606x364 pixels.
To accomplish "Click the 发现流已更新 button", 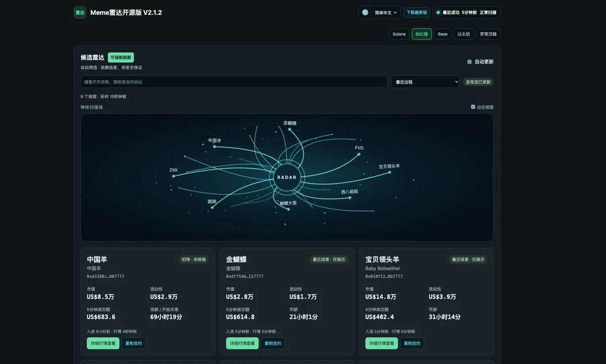I will (x=478, y=82).
